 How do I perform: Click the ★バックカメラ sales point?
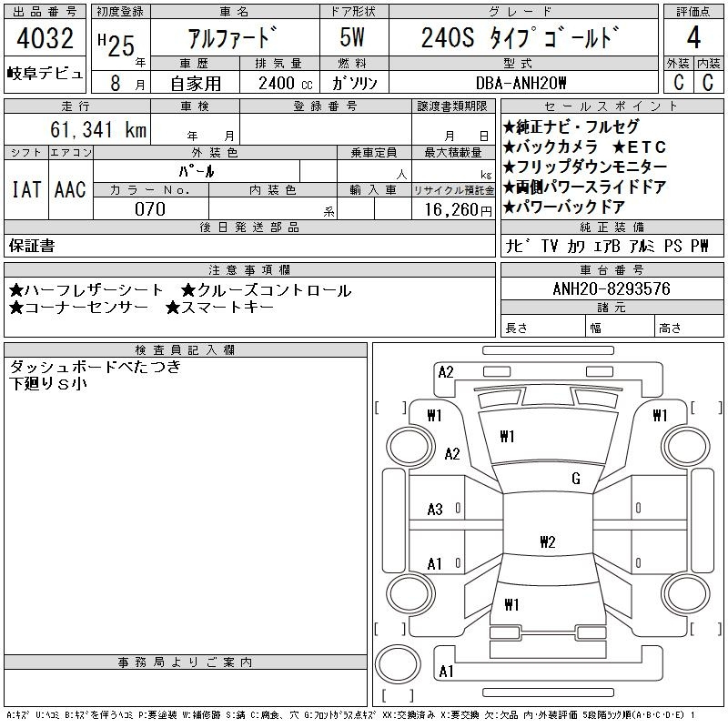tap(551, 147)
